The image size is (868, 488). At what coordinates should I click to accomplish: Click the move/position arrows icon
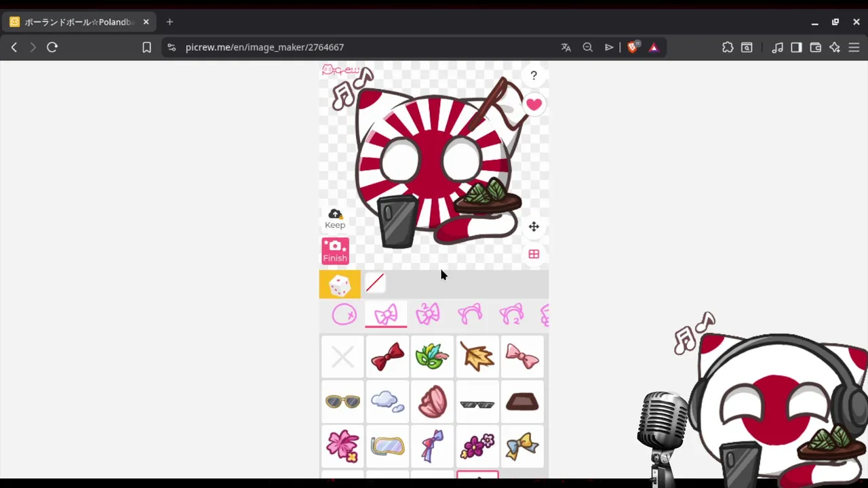[534, 227]
